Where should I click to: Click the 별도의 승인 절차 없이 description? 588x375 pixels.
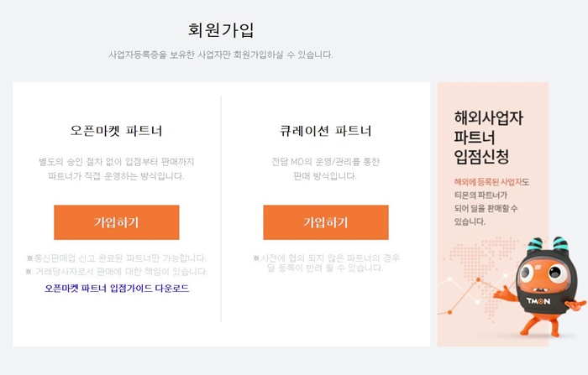[116, 169]
